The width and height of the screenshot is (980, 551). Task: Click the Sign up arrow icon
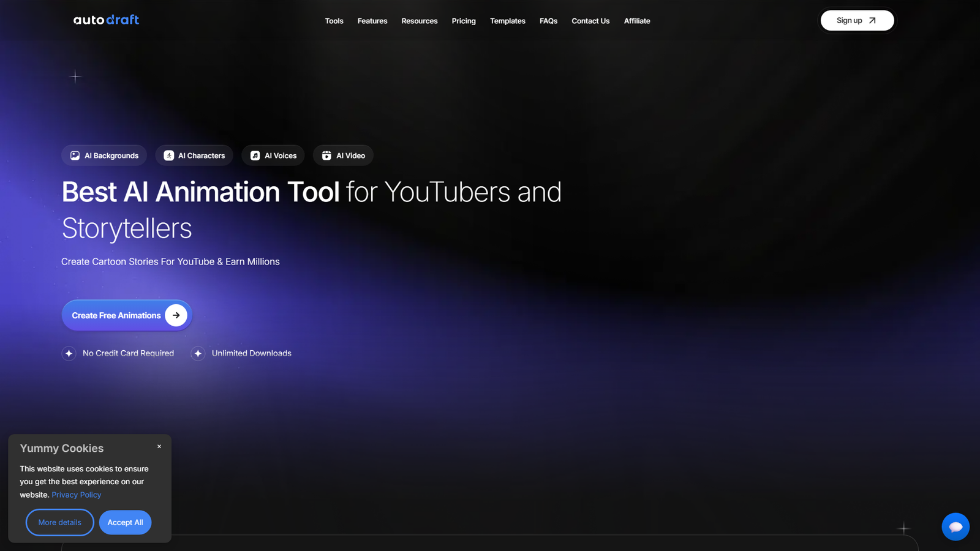(x=872, y=21)
